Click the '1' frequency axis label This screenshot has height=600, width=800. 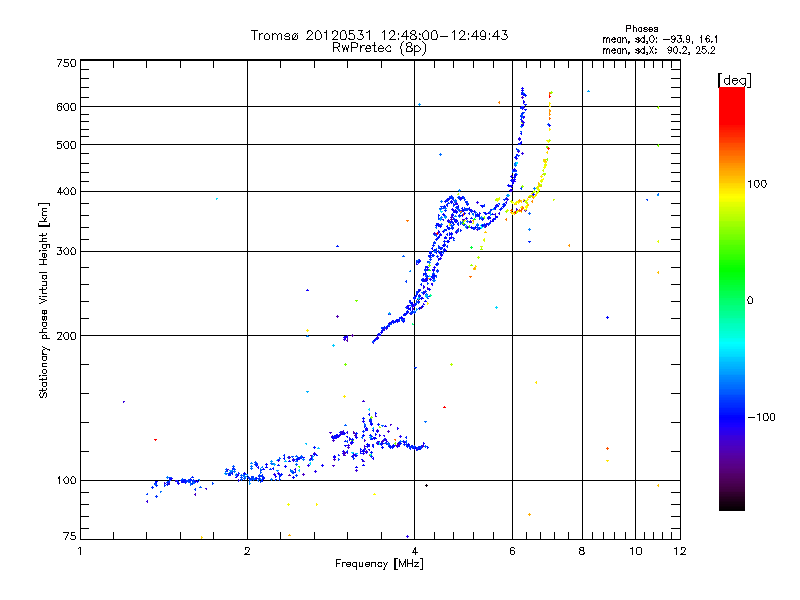coord(80,551)
